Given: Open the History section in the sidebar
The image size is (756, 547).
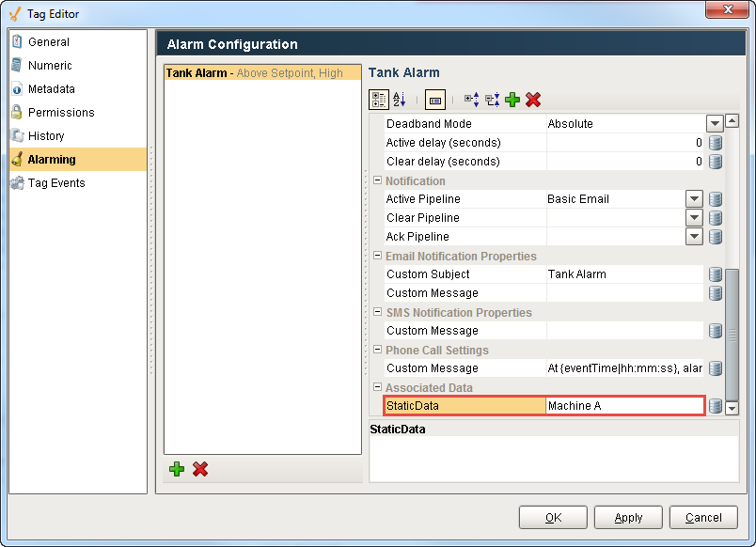Looking at the screenshot, I should click(x=46, y=136).
